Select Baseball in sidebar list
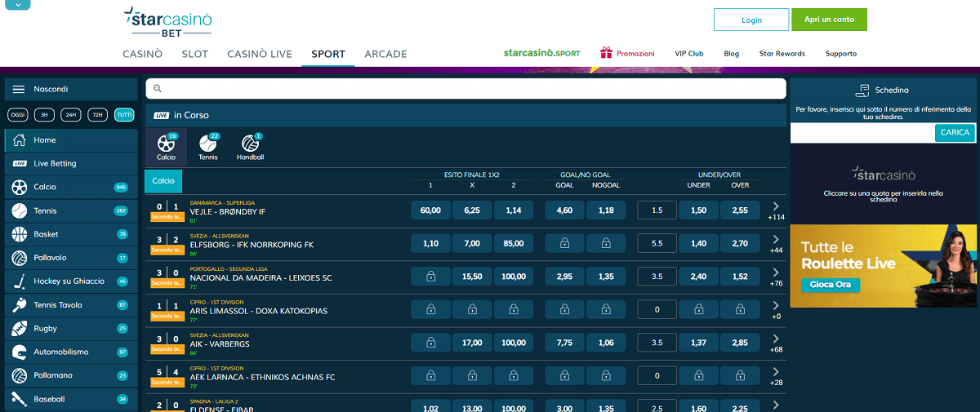Screen dimensions: 980x412 [x=71, y=400]
